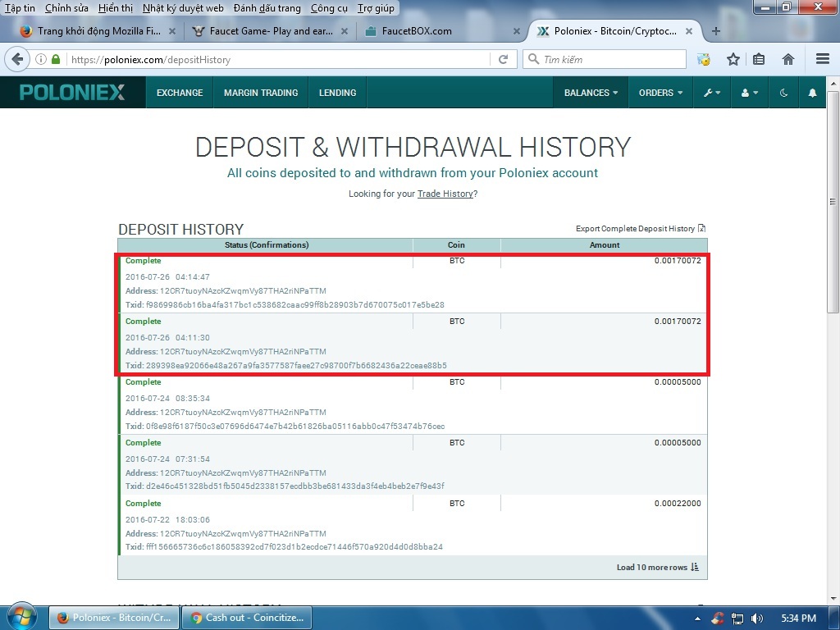Open the Hiển thị menu

coord(116,8)
